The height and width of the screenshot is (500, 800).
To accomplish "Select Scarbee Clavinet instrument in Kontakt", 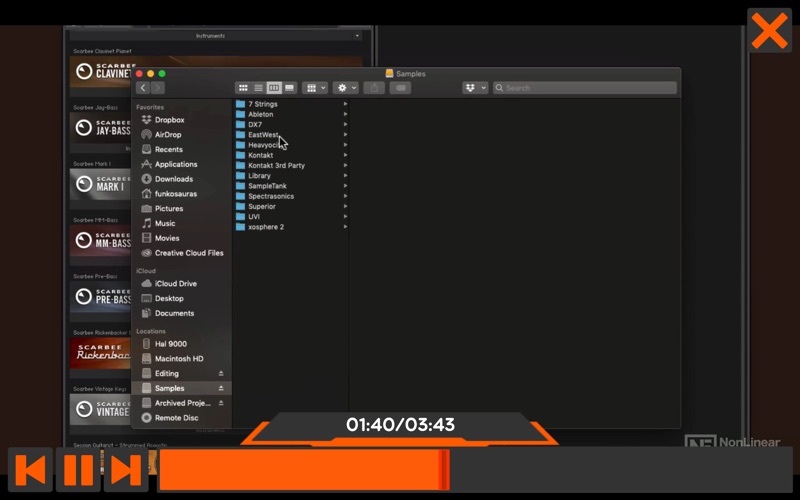I will (x=101, y=72).
